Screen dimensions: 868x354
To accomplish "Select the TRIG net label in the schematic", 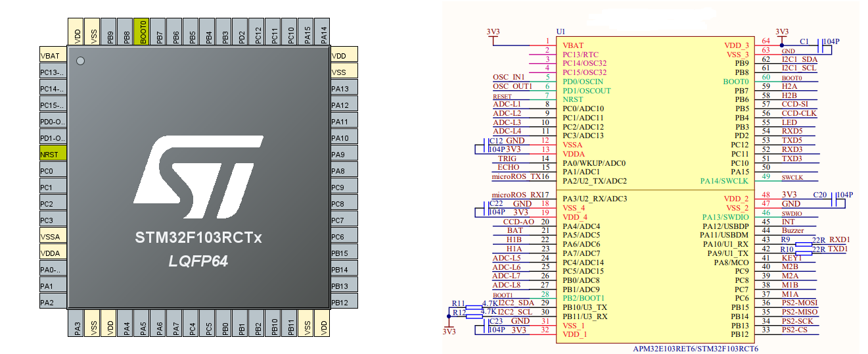I will (507, 159).
